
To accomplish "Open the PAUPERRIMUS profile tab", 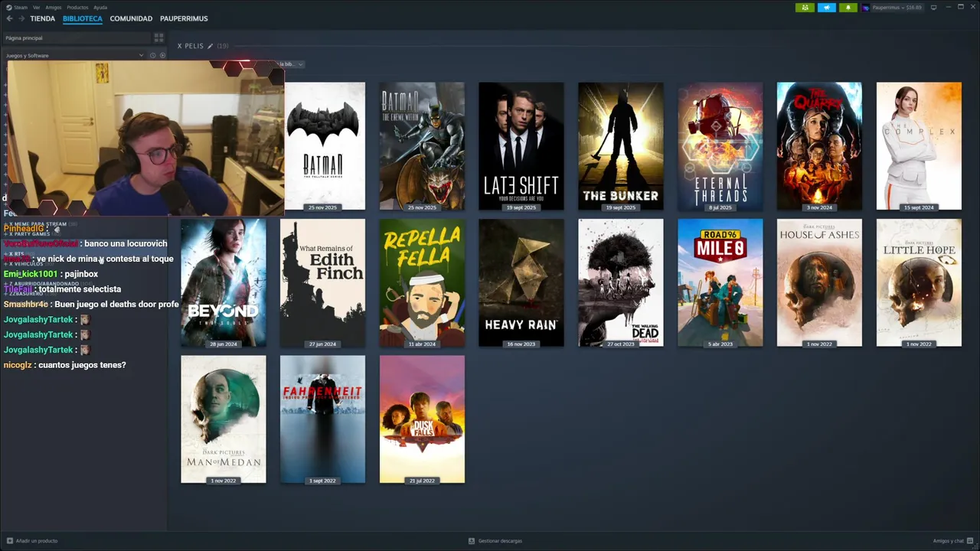I will [x=184, y=18].
